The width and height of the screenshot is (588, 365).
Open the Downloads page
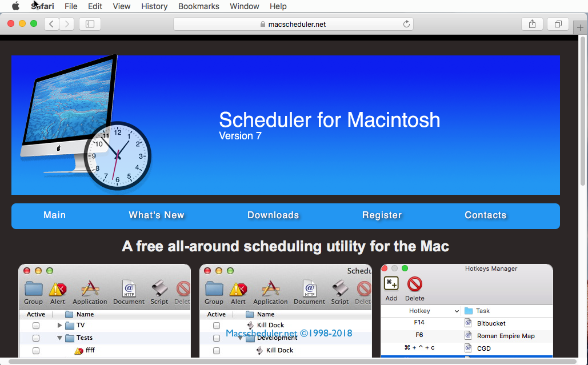(273, 215)
